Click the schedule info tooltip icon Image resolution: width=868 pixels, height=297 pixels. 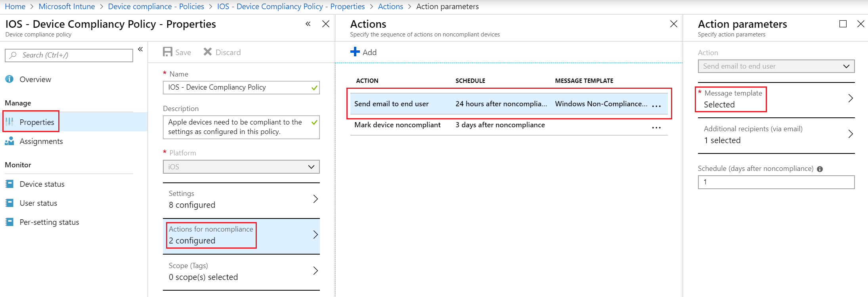point(820,169)
